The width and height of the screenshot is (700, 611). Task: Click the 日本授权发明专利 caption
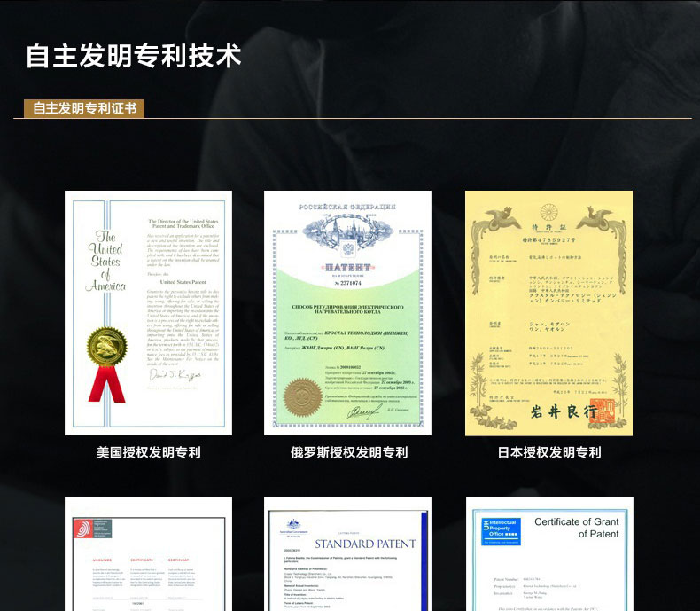548,452
